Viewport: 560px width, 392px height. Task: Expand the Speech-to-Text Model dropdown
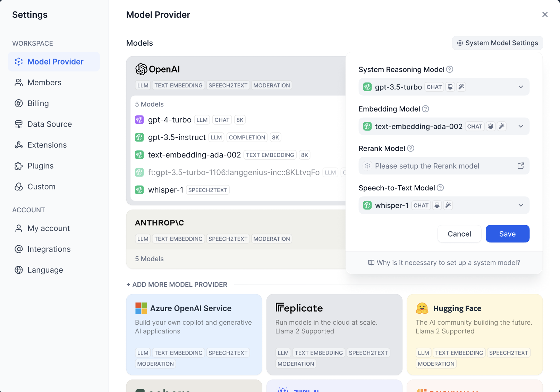(x=520, y=205)
